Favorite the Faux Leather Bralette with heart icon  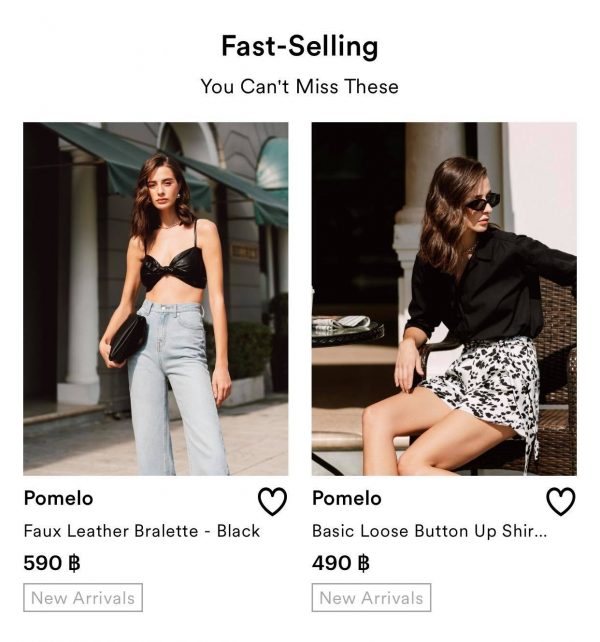tap(272, 501)
